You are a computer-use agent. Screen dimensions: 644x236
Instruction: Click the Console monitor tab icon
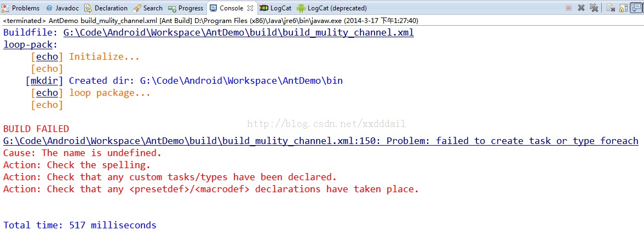214,8
